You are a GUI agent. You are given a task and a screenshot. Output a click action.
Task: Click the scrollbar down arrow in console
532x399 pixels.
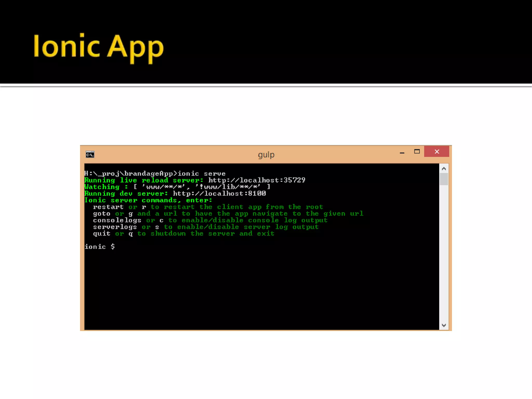tap(444, 325)
